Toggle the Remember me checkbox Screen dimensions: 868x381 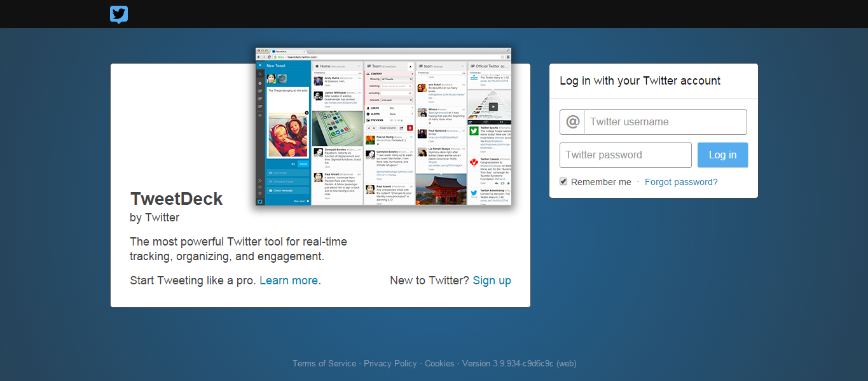click(563, 182)
